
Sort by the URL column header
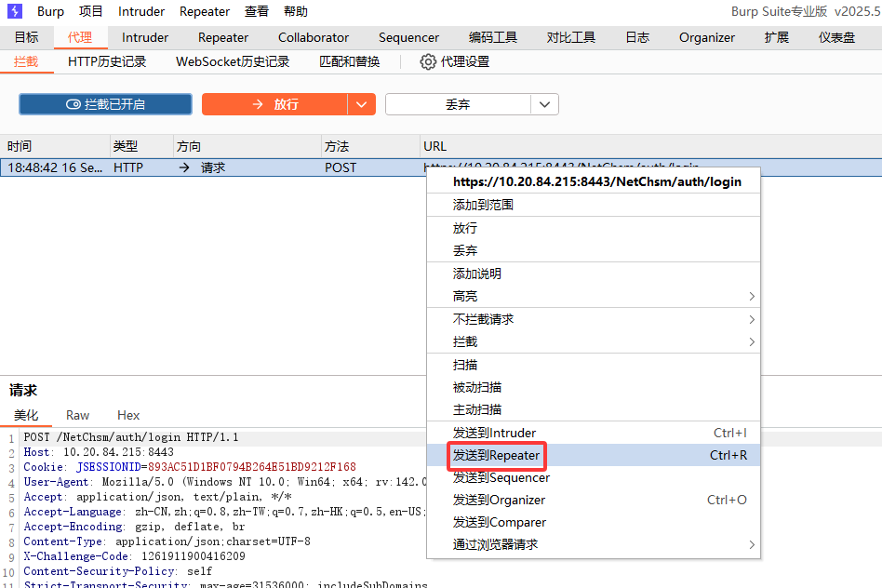click(651, 146)
